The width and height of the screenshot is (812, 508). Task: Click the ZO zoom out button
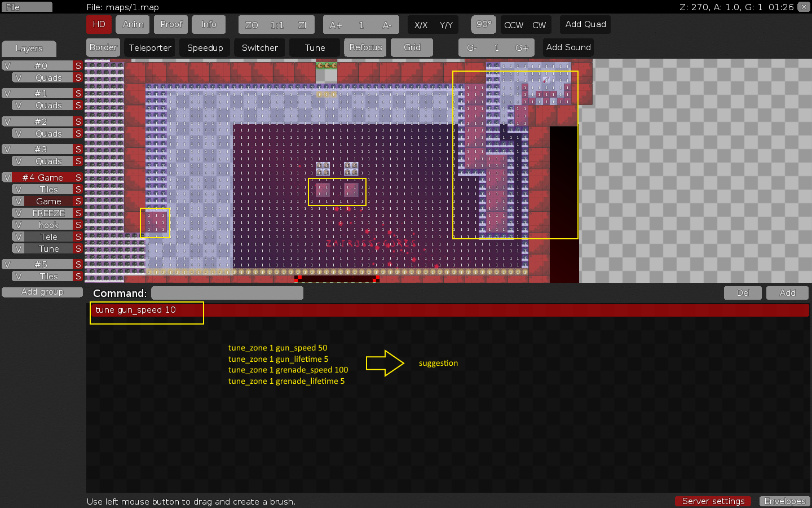pyautogui.click(x=251, y=25)
